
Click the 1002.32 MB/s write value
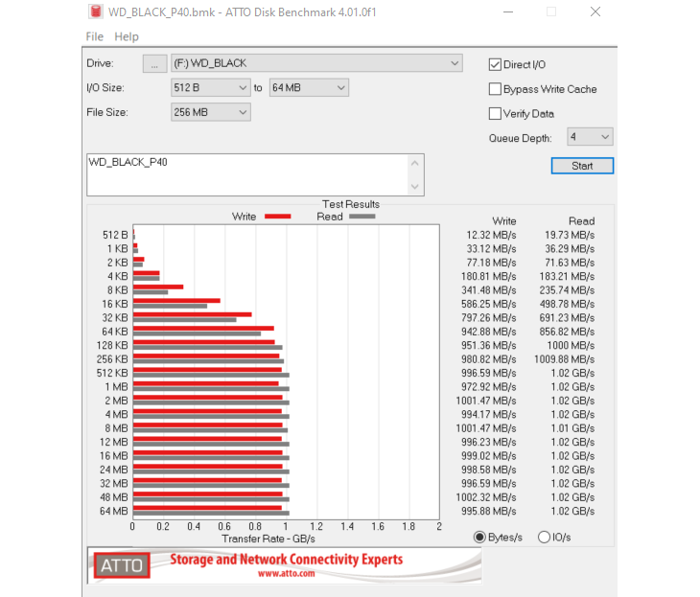tap(486, 497)
